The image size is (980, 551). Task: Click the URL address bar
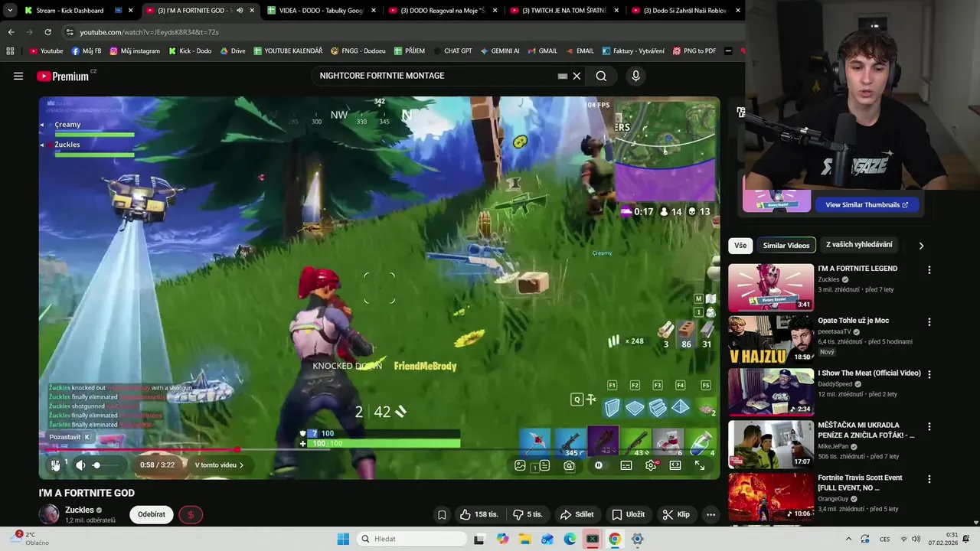coord(398,32)
